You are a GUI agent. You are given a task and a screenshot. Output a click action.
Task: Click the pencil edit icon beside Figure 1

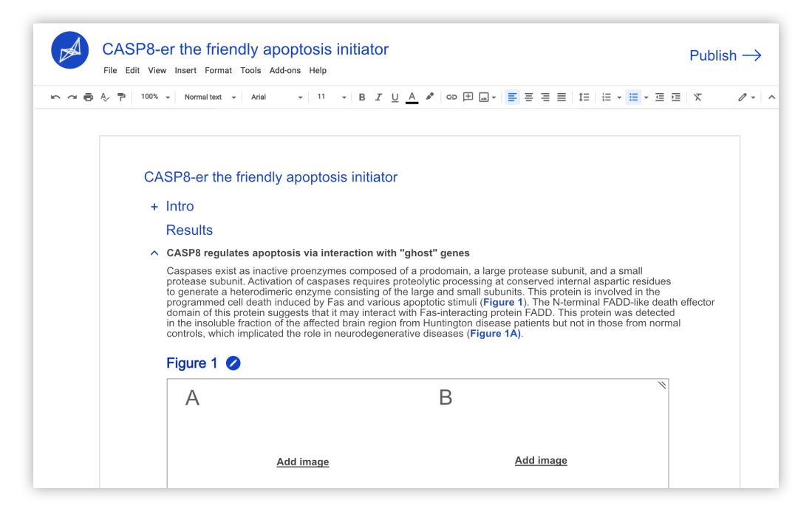(233, 363)
